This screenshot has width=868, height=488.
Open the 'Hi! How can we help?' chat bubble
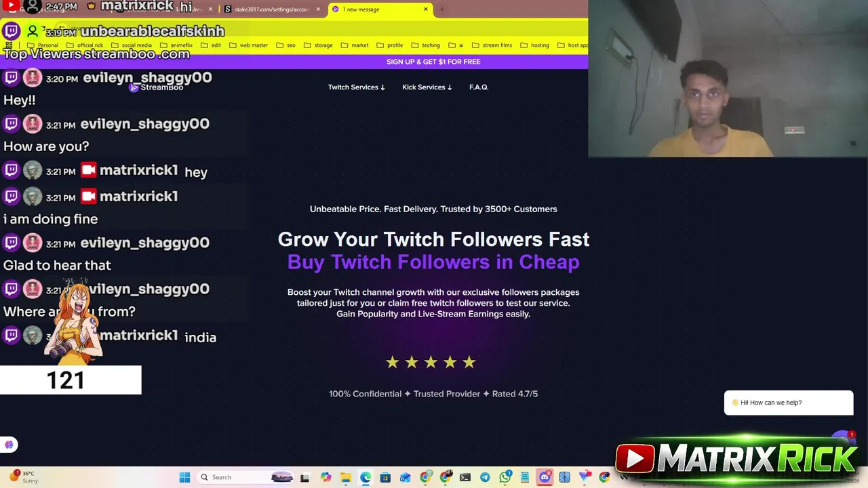(x=789, y=403)
